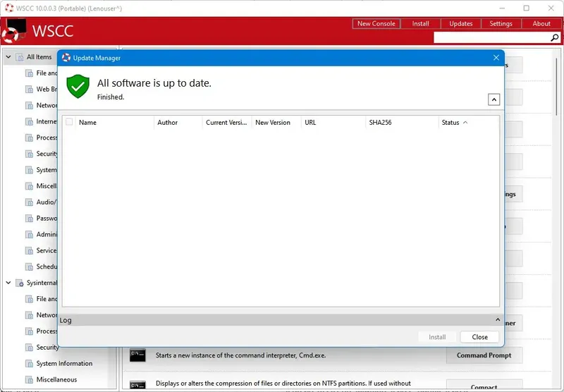Select System Information tree item
This screenshot has height=392, width=564.
coord(64,363)
